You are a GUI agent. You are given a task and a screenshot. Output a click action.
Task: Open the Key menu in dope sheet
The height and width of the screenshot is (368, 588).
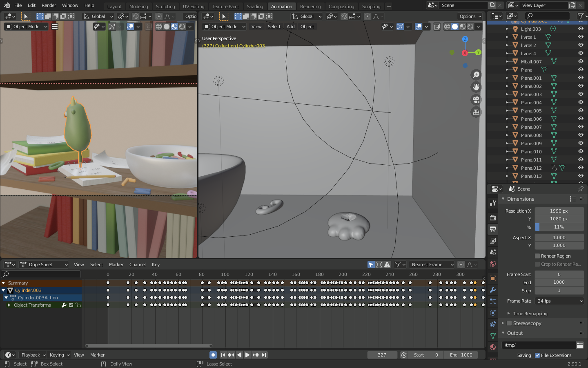(156, 265)
